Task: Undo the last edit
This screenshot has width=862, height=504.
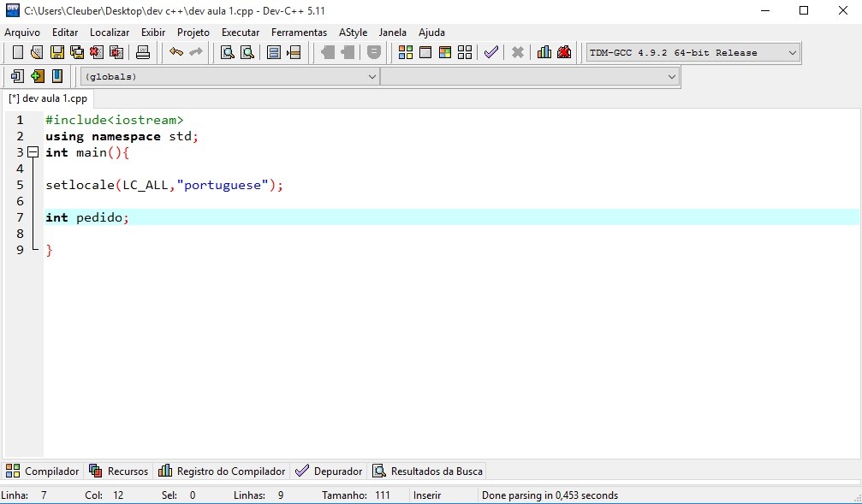Action: [x=177, y=51]
